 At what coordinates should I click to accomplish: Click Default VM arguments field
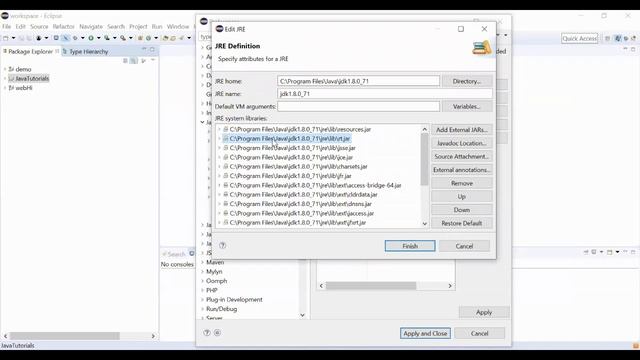pyautogui.click(x=358, y=107)
